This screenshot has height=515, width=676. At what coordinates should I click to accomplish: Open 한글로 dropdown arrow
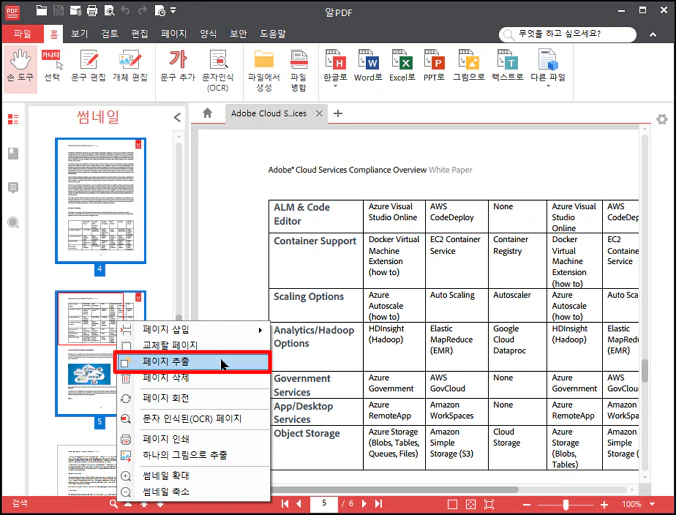point(335,86)
